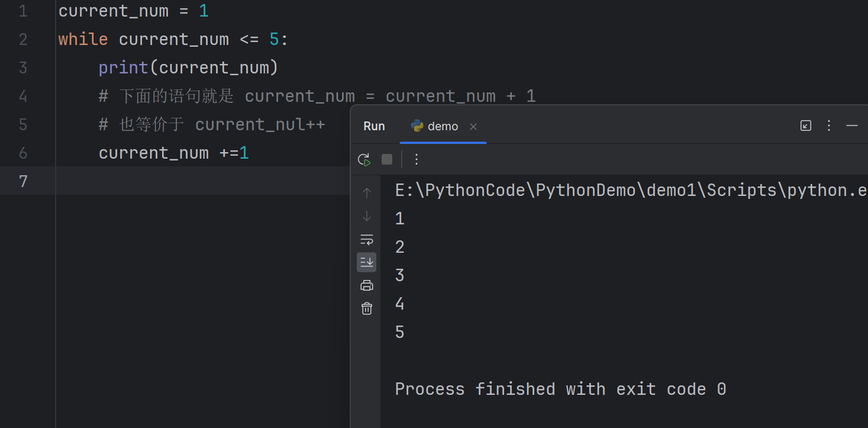
Task: Click the 'current_num +=1' line
Action: pos(174,153)
